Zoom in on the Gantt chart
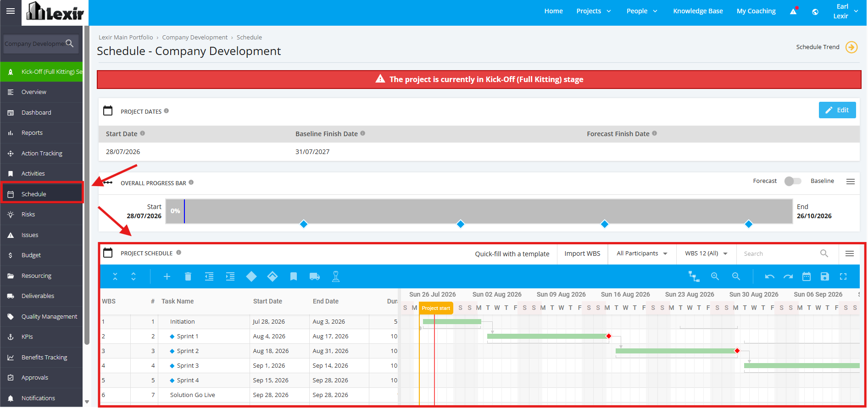 (x=715, y=276)
